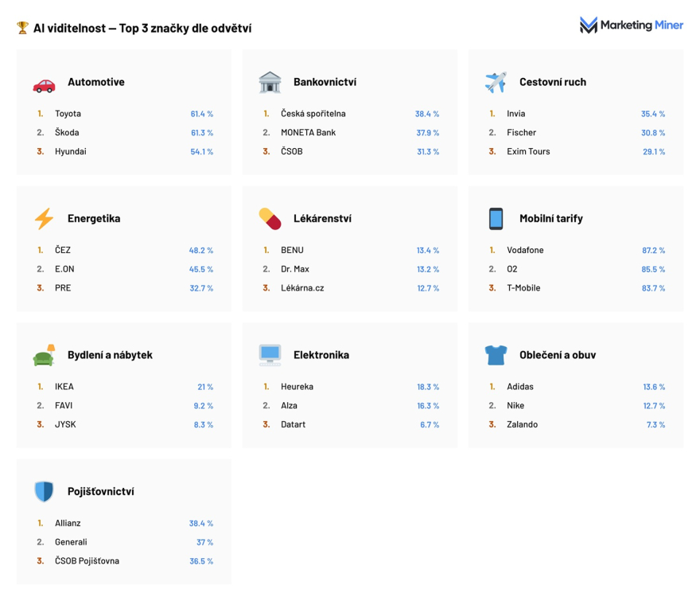Click the couch Bydlení a nábytek icon

pos(44,355)
